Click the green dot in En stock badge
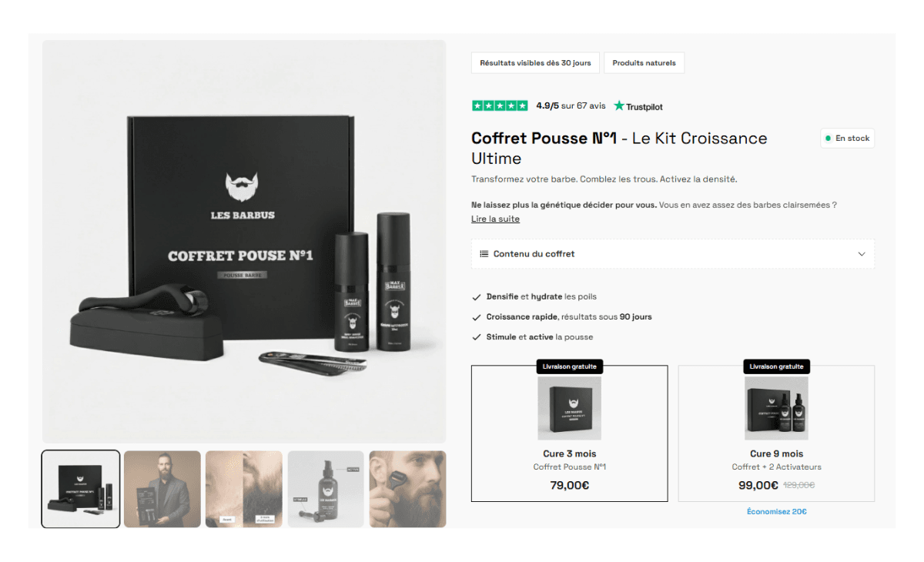 point(829,139)
